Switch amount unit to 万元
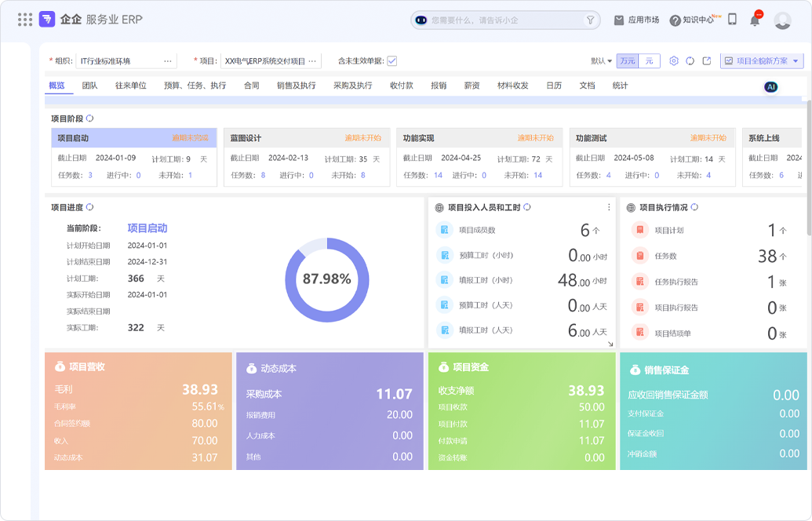The width and height of the screenshot is (812, 521). [x=627, y=61]
